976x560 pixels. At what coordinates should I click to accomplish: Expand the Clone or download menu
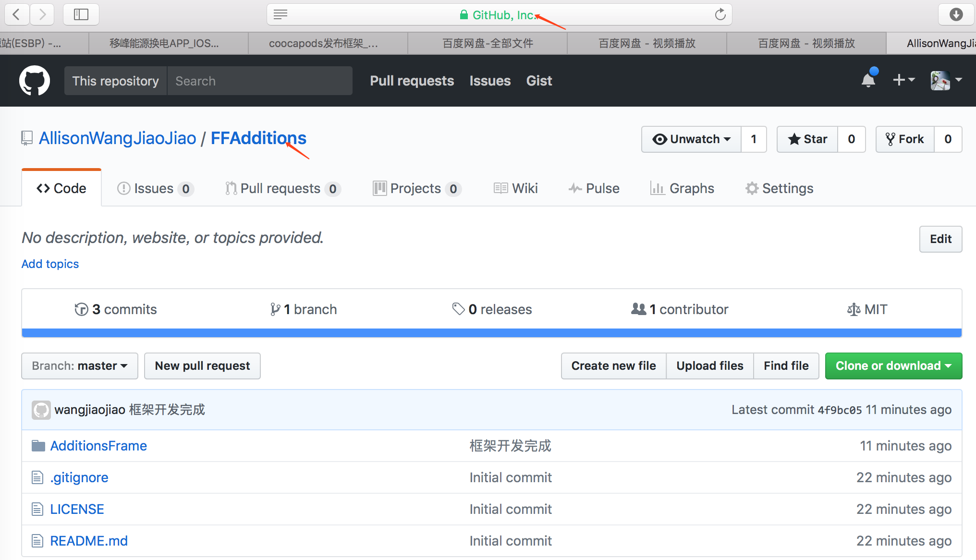[893, 366]
